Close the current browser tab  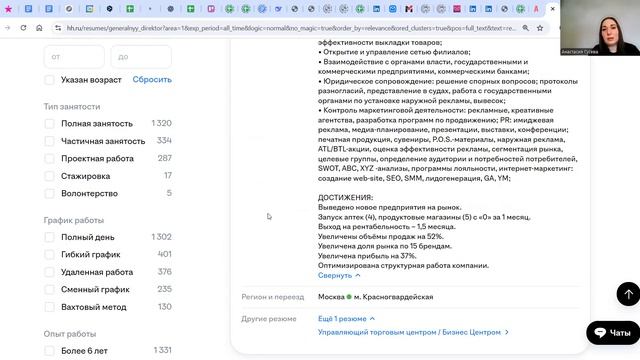(x=553, y=9)
